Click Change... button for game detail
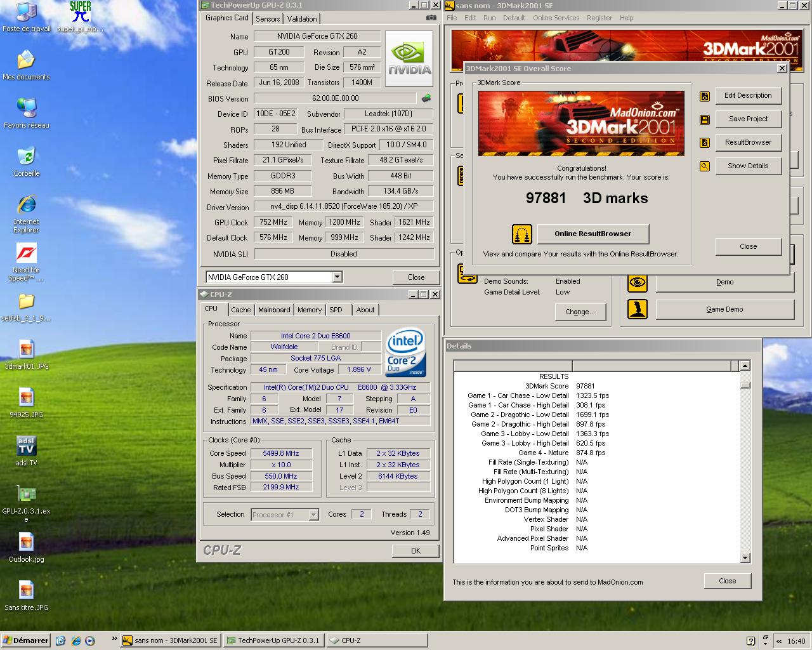Viewport: 812px width, 650px height. pyautogui.click(x=580, y=312)
